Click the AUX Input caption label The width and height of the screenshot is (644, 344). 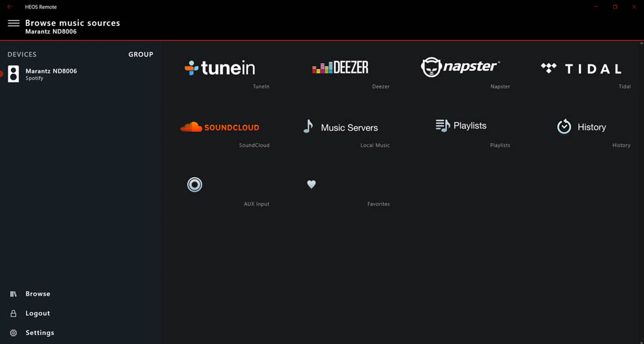pyautogui.click(x=257, y=204)
